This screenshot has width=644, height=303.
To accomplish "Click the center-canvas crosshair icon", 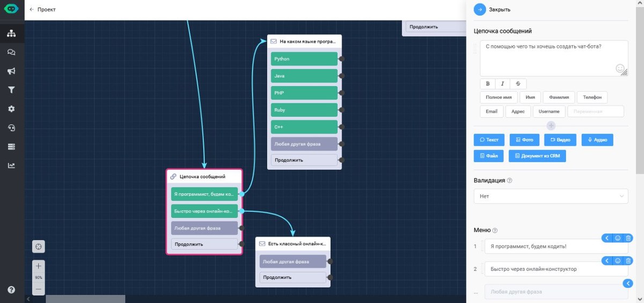I will pyautogui.click(x=38, y=247).
